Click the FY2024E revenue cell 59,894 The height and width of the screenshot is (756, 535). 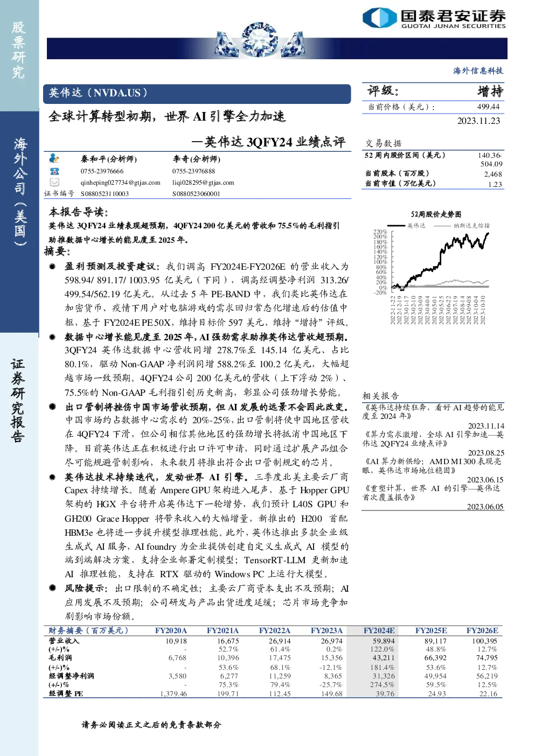click(384, 641)
